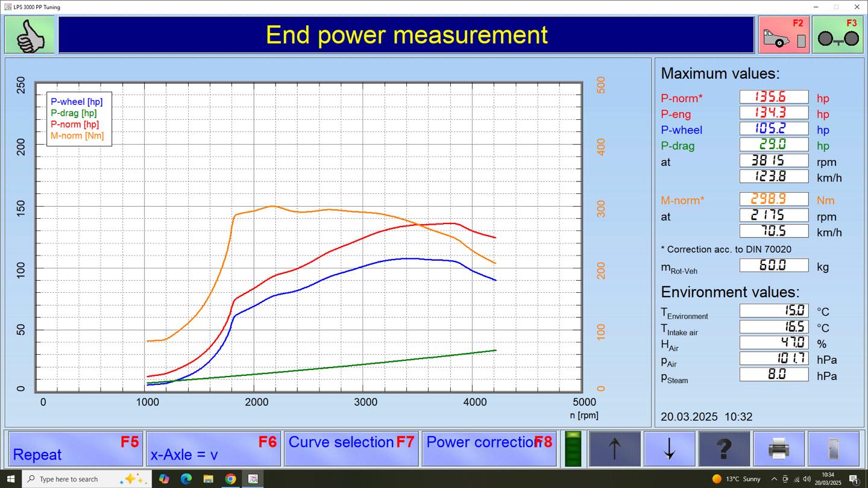Click the P-norm value field 135.6

tap(774, 97)
